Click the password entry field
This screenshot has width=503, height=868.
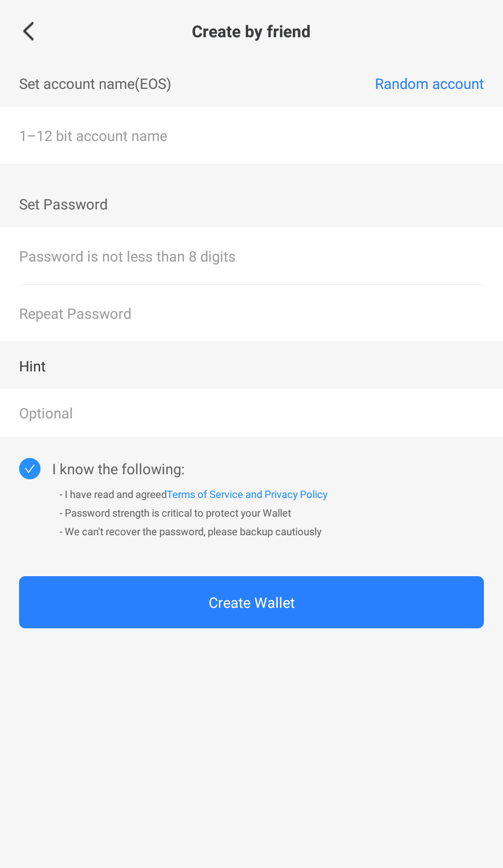pos(251,256)
